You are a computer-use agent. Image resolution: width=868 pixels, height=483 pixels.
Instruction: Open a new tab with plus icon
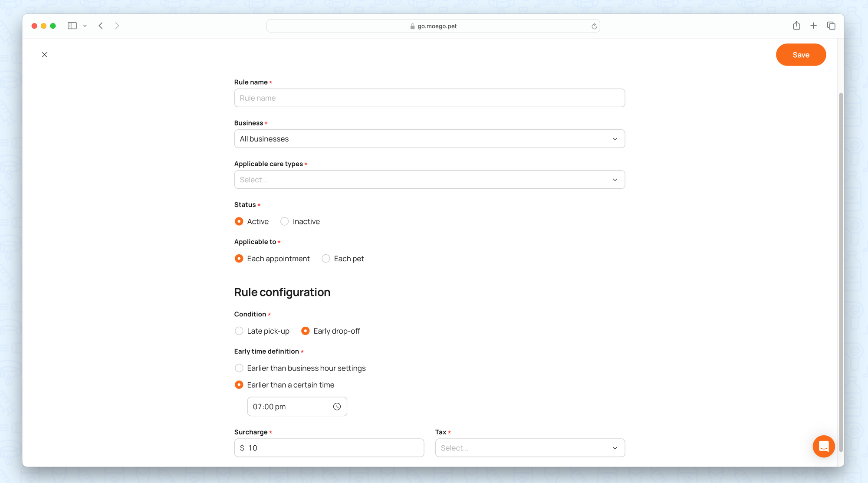point(813,26)
